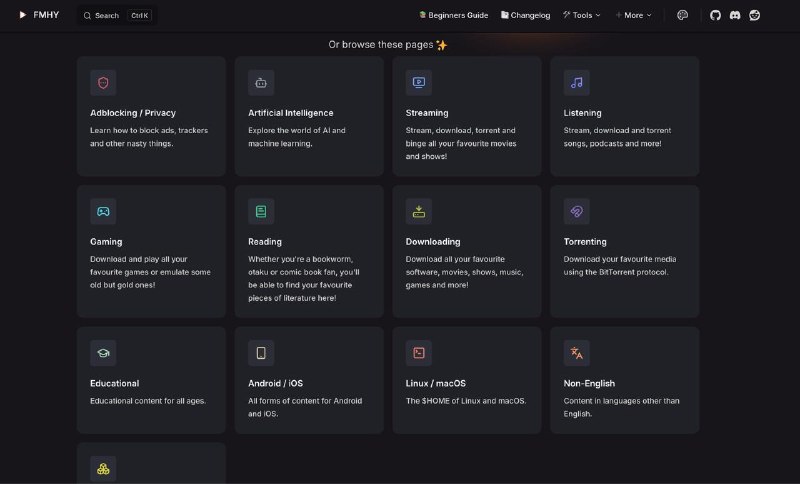The width and height of the screenshot is (800, 484).
Task: Click the terminal icon for Linux / macOS
Action: pyautogui.click(x=419, y=353)
